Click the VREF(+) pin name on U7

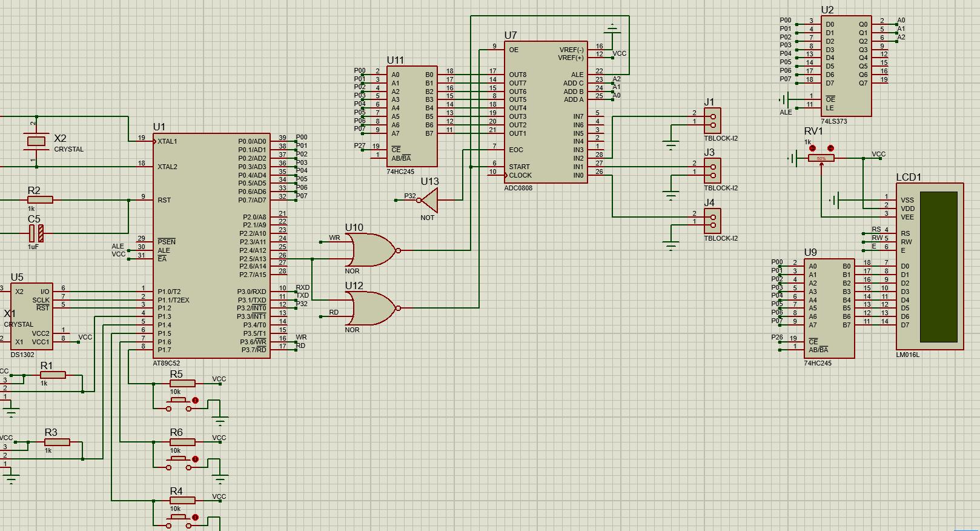pyautogui.click(x=571, y=58)
